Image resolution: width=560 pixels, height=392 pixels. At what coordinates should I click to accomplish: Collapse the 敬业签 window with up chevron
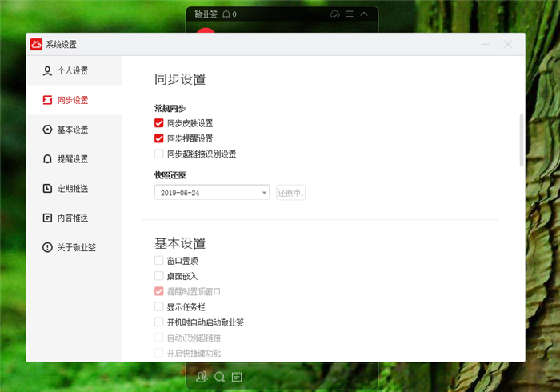[364, 14]
